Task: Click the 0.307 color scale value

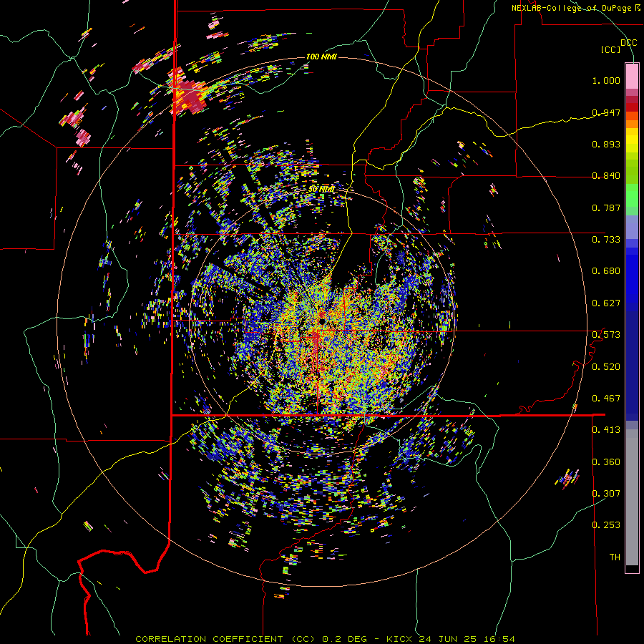Action: (606, 494)
